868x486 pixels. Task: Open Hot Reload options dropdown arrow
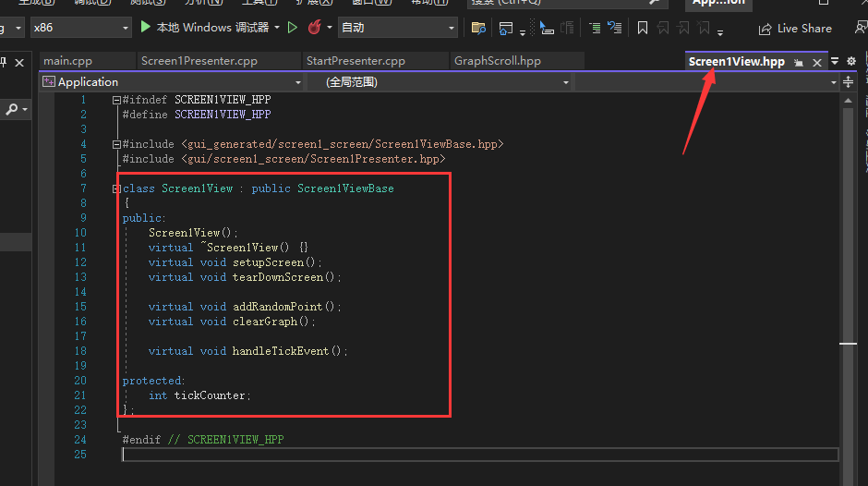point(330,27)
